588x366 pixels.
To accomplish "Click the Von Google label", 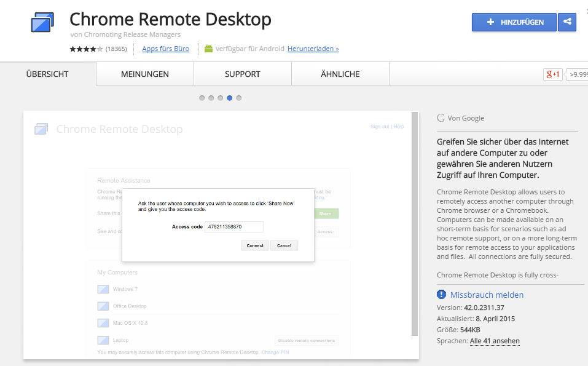I will pos(466,118).
